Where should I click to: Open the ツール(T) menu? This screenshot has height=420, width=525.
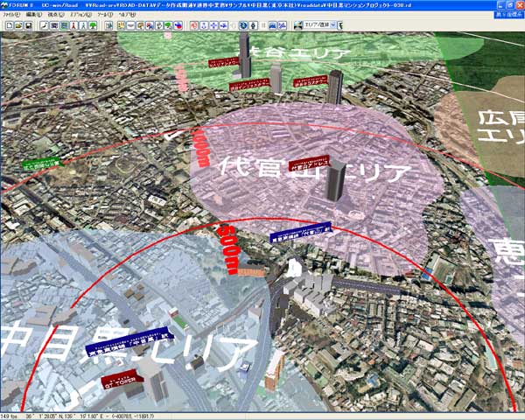105,15
